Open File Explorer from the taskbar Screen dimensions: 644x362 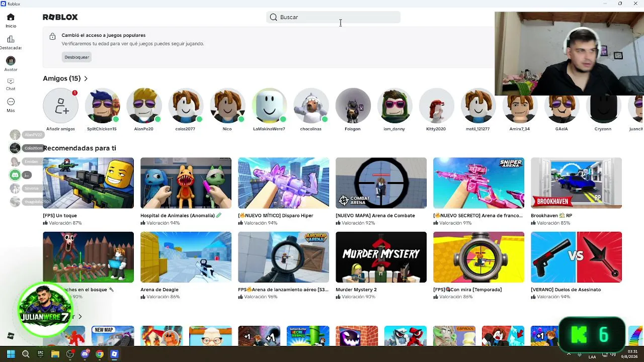click(x=55, y=354)
